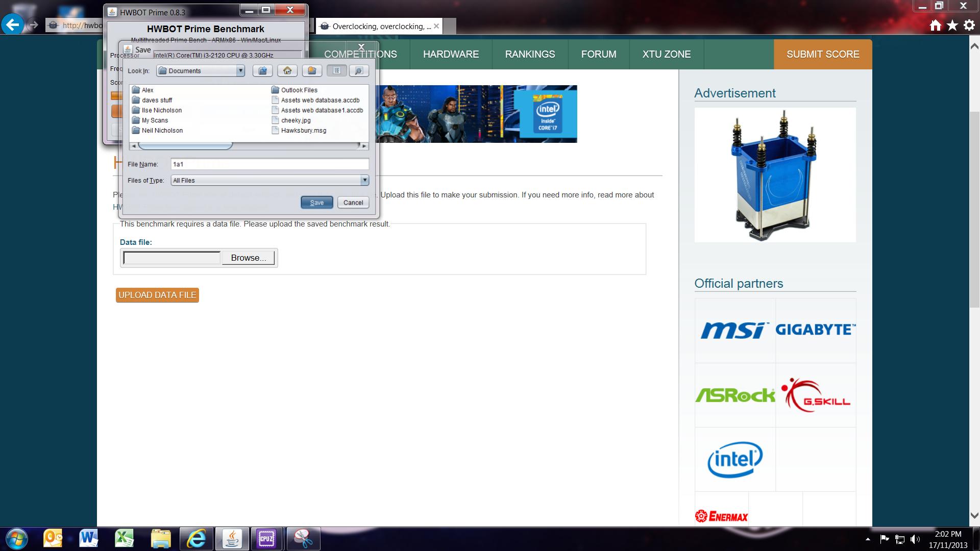Select the daves stuff folder
The width and height of the screenshot is (980, 551).
click(x=152, y=100)
